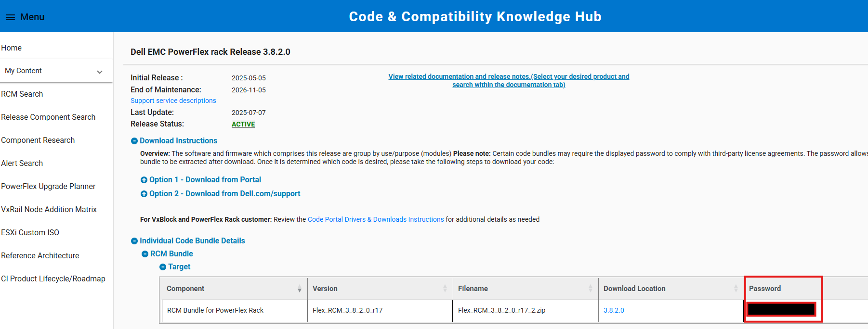The height and width of the screenshot is (329, 868).
Task: Open VxRail Node Addition Matrix
Action: coord(49,210)
